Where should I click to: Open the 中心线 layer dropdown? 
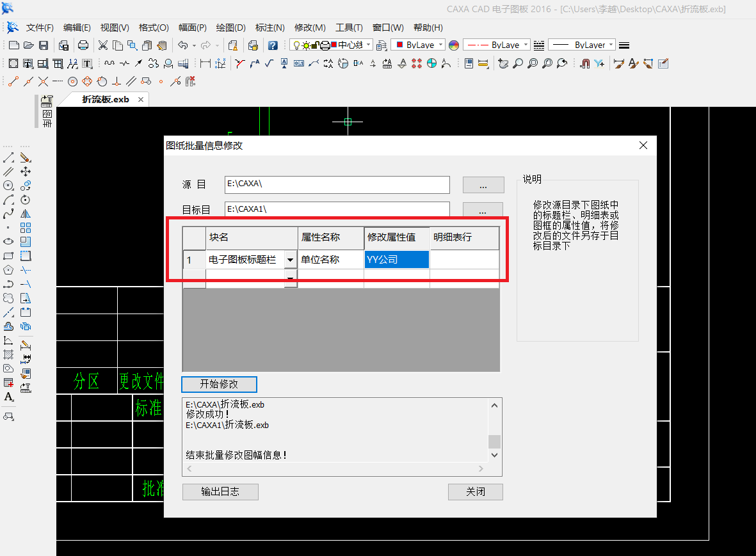tap(368, 45)
